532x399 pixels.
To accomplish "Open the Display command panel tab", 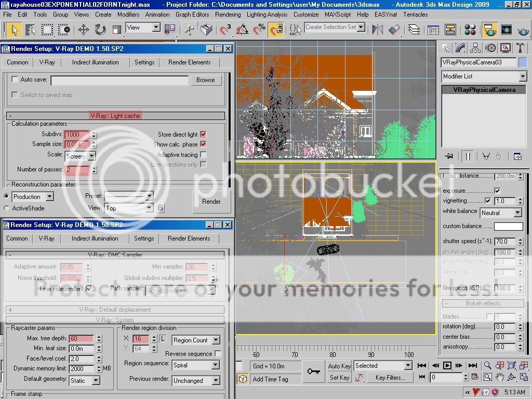I will (505, 48).
